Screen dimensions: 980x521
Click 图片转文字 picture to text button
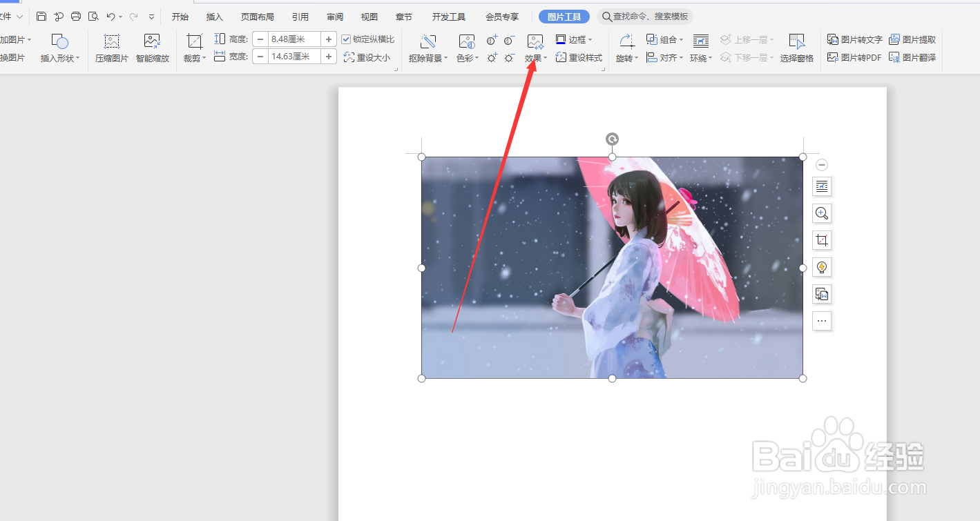855,40
